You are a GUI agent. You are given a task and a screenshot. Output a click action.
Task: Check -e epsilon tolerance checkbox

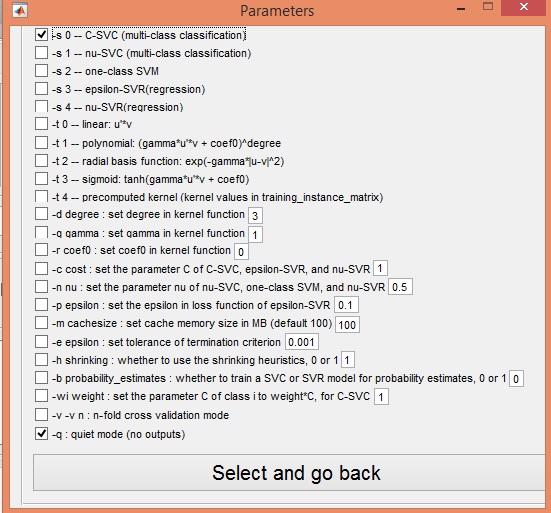click(x=41, y=342)
